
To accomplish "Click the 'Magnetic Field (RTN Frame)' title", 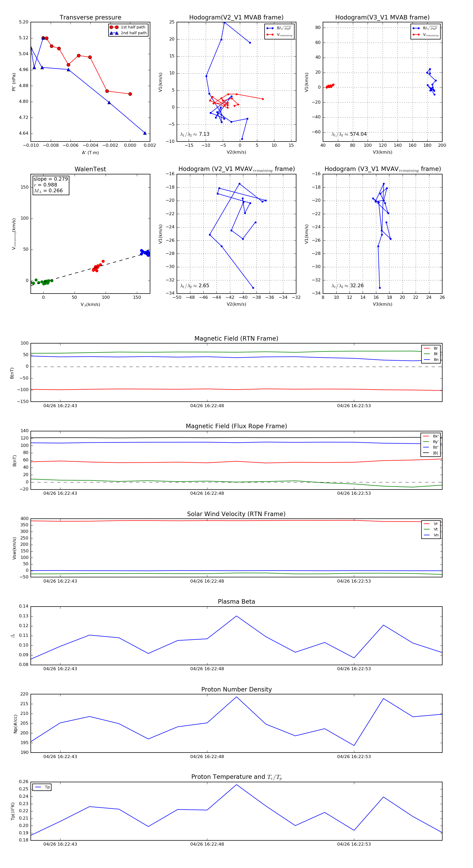I will (x=236, y=339).
